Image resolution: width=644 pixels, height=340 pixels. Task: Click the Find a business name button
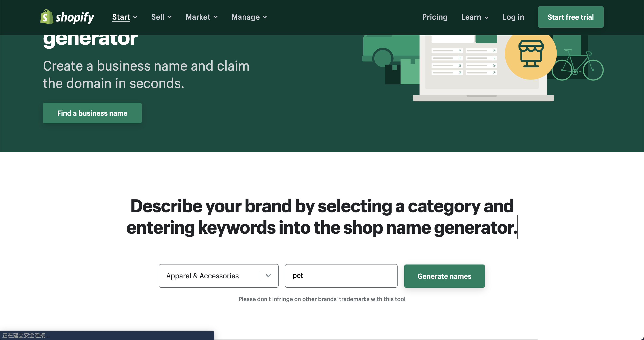click(92, 113)
